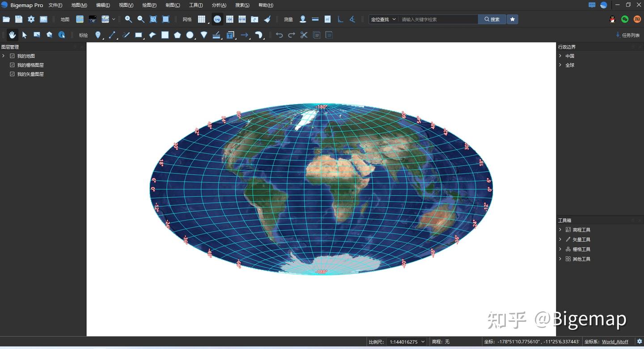Open the 文件(F) menu
The height and width of the screenshot is (349, 644).
point(55,5)
